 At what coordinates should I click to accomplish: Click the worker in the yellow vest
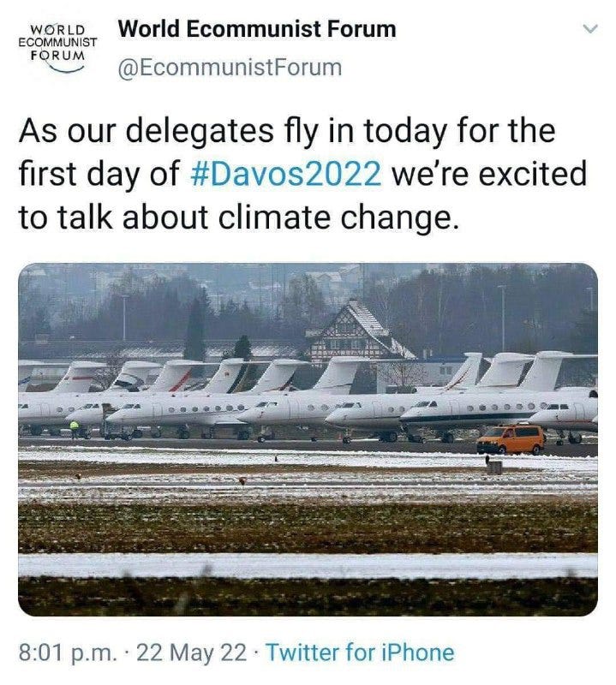pyautogui.click(x=75, y=428)
